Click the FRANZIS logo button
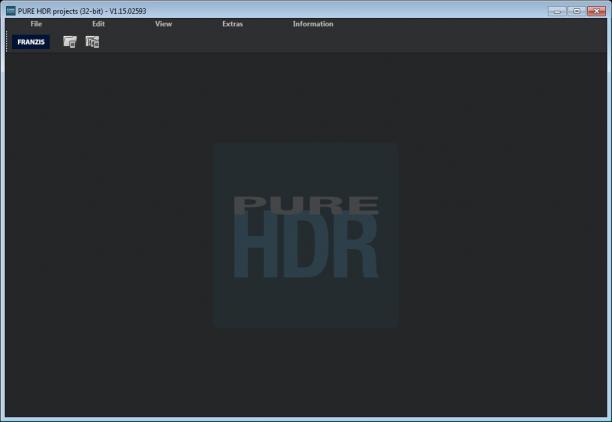This screenshot has height=422, width=612. 31,42
